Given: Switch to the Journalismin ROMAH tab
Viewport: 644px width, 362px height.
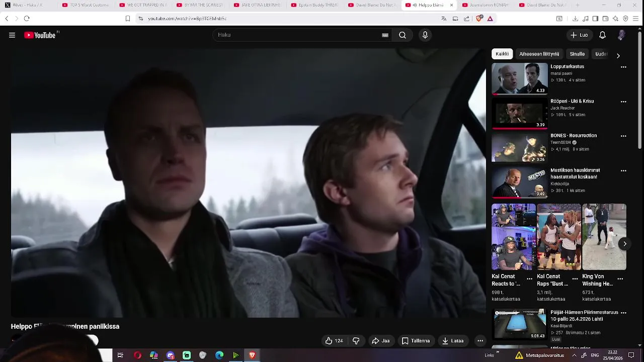Looking at the screenshot, I should [x=487, y=5].
